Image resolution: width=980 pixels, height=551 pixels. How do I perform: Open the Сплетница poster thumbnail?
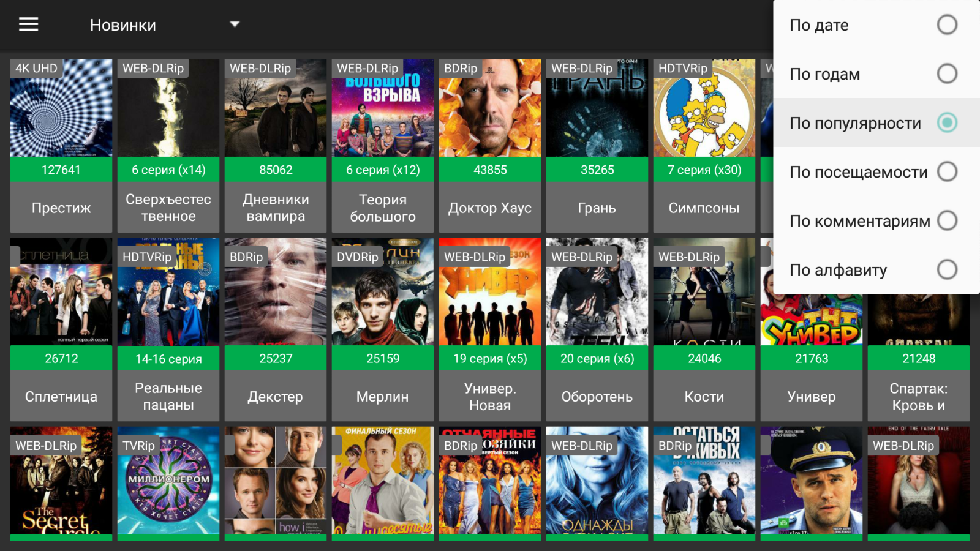pyautogui.click(x=61, y=292)
